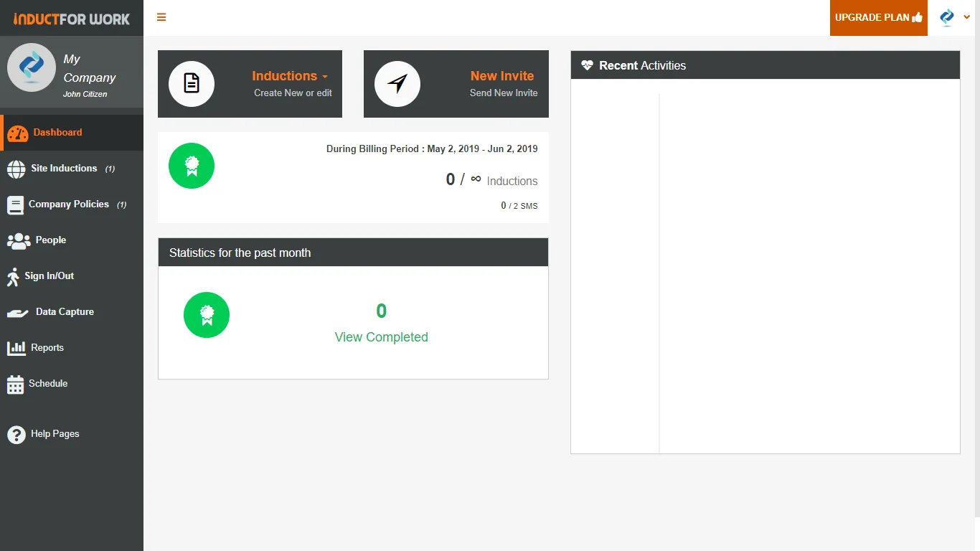Click the Inductions document icon
The width and height of the screenshot is (980, 551).
pos(192,84)
